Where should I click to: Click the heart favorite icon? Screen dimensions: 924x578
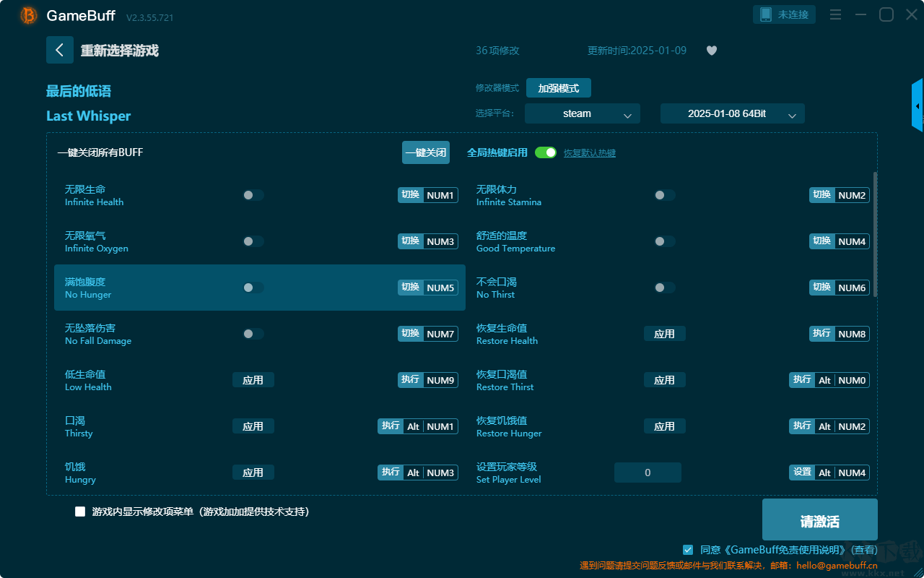pyautogui.click(x=712, y=51)
